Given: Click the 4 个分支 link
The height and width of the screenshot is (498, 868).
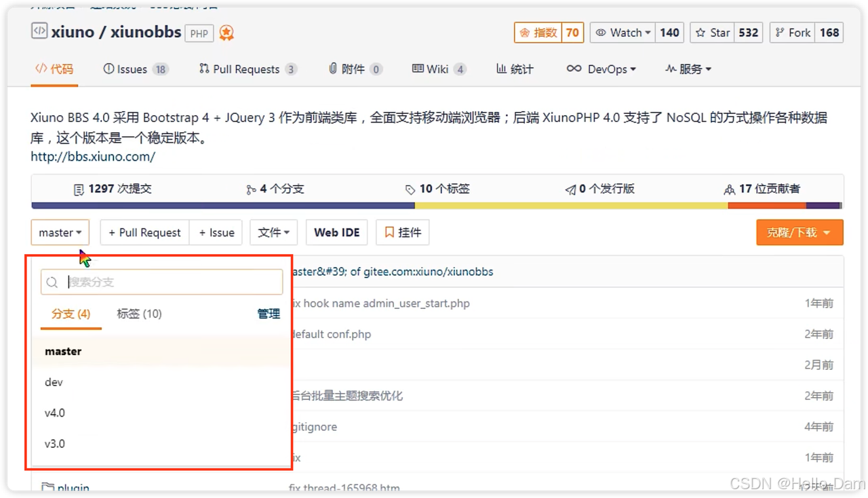Looking at the screenshot, I should (275, 189).
